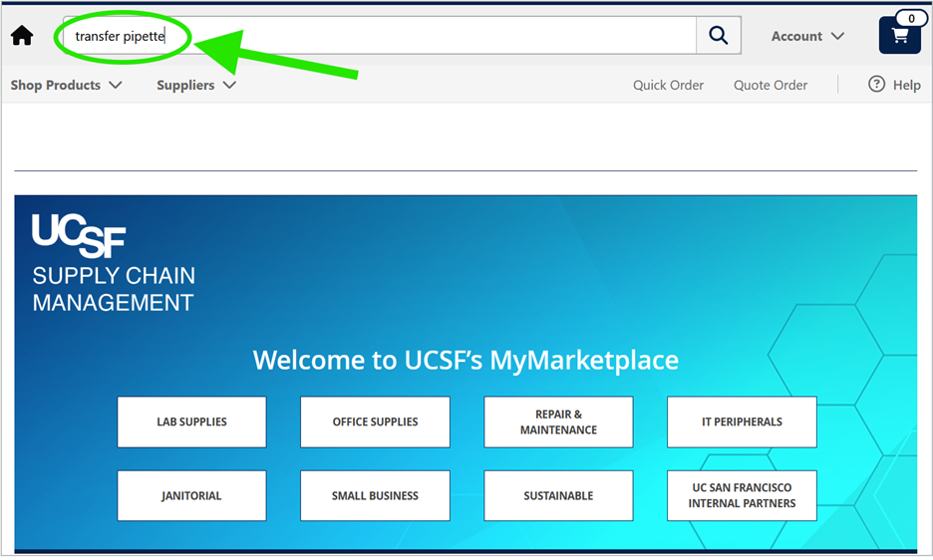Click the cart item count badge
Image resolution: width=933 pixels, height=560 pixels.
click(x=911, y=19)
